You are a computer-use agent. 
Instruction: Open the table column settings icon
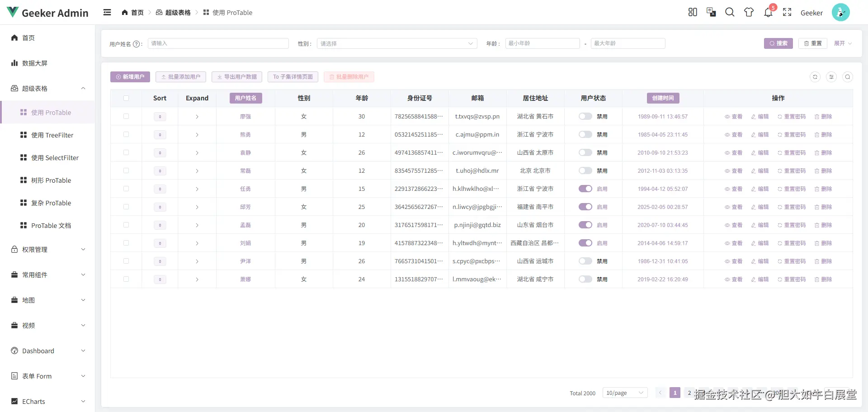point(831,77)
